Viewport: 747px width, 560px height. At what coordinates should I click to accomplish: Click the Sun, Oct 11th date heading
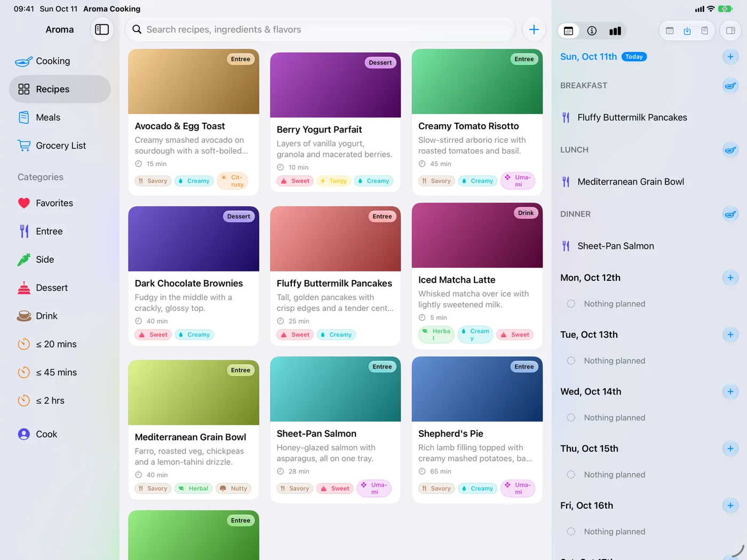tap(589, 57)
